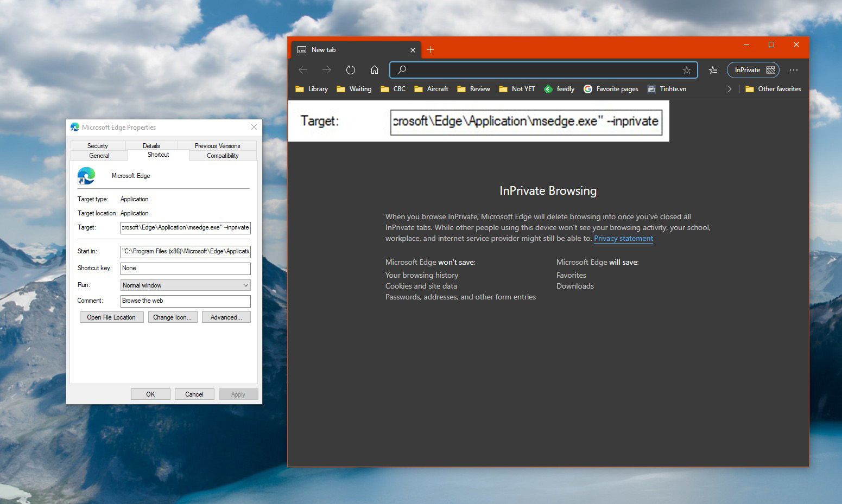Click the Comment field

coord(185,301)
